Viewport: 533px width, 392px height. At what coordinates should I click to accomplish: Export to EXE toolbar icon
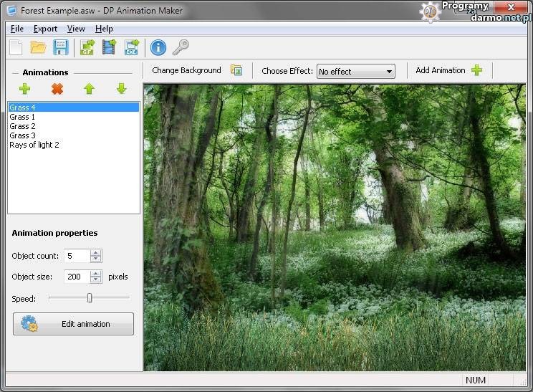pyautogui.click(x=132, y=47)
